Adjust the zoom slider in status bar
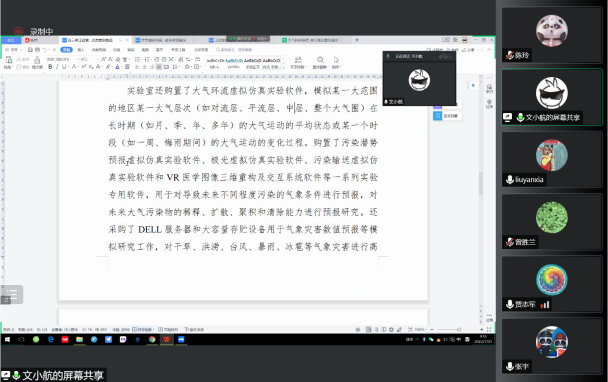 (459, 329)
